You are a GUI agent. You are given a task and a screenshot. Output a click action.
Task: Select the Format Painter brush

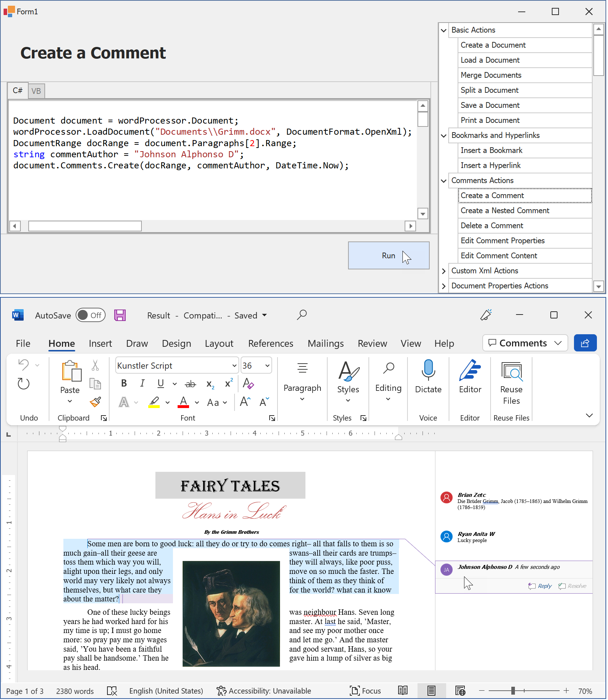coord(95,402)
